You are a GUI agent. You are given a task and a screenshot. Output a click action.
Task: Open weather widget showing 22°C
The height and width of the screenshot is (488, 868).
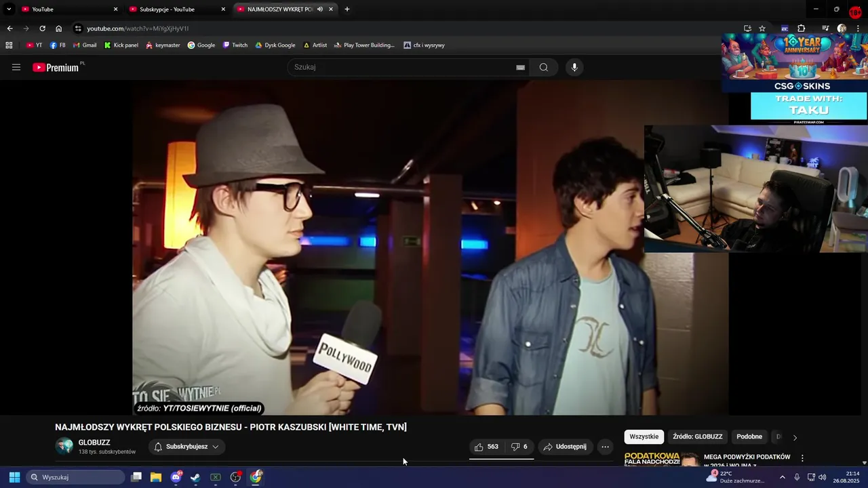pos(735,477)
